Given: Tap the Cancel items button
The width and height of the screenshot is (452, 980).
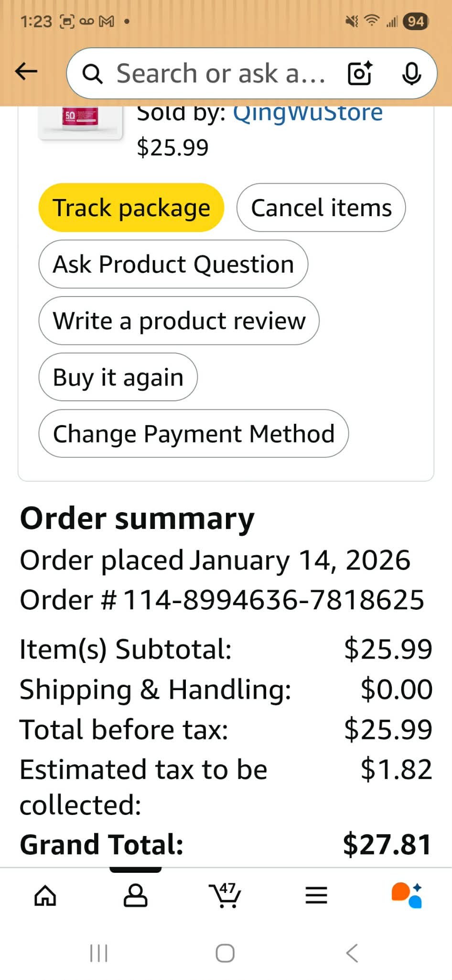Looking at the screenshot, I should pos(321,208).
